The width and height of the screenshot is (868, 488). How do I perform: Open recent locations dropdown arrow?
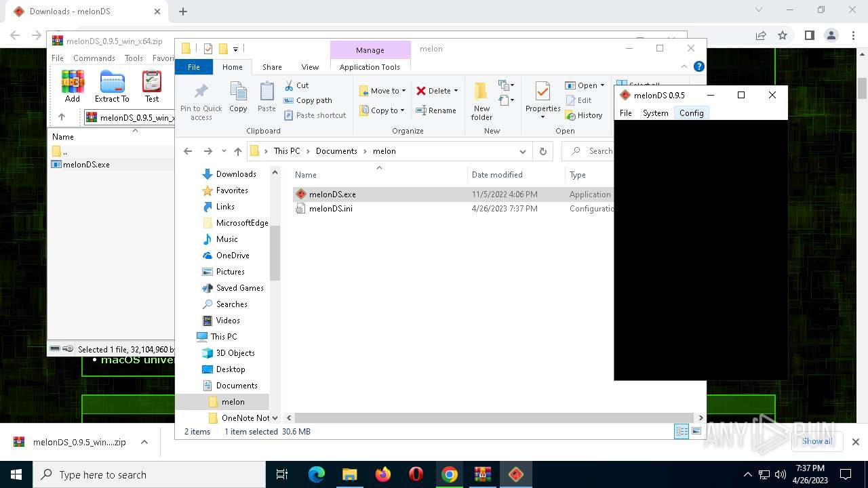[x=223, y=152]
